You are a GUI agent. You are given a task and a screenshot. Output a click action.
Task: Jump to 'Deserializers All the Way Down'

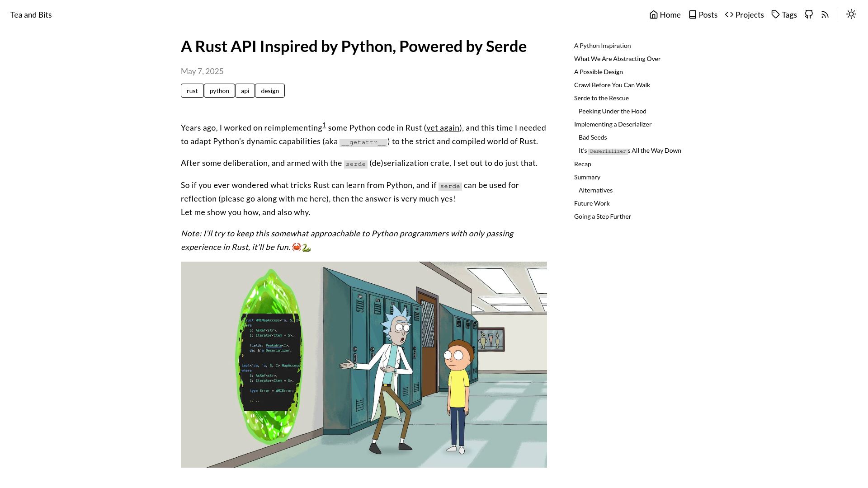[630, 150]
